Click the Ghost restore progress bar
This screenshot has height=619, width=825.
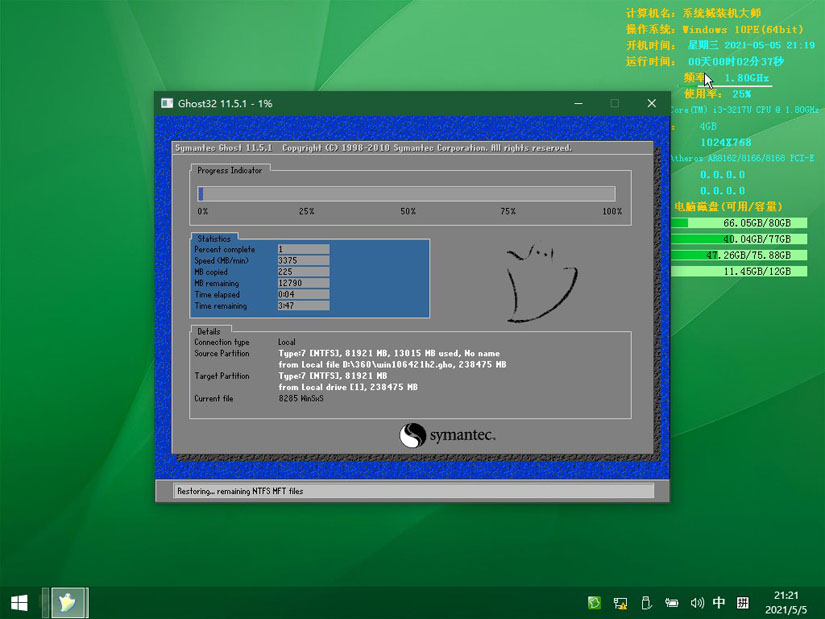pos(406,194)
